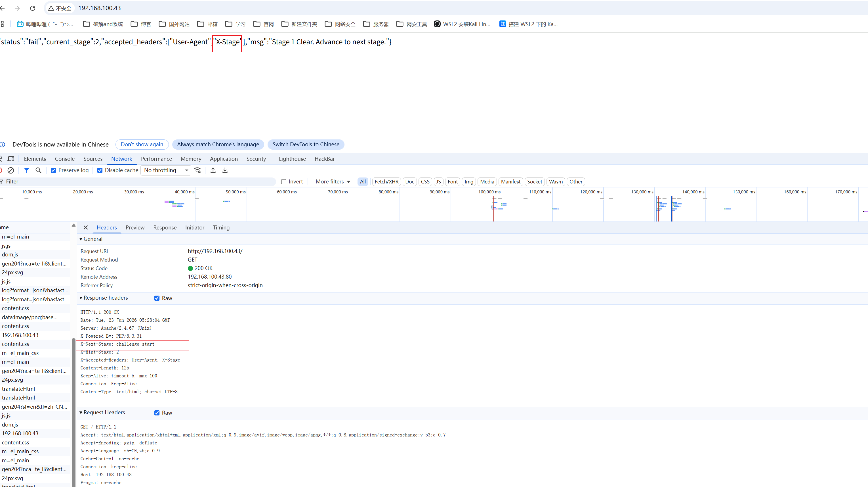868x487 pixels.
Task: Click the browser forward arrow
Action: pos(17,8)
